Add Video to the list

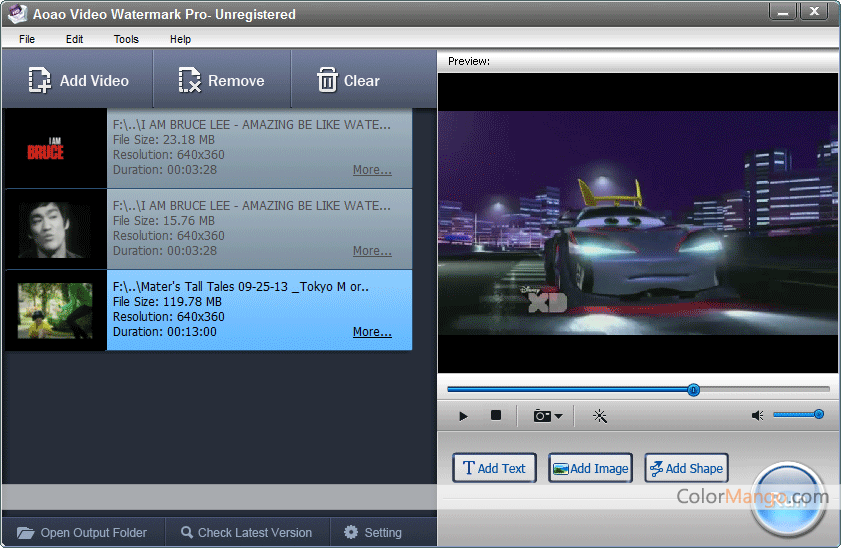(x=79, y=81)
